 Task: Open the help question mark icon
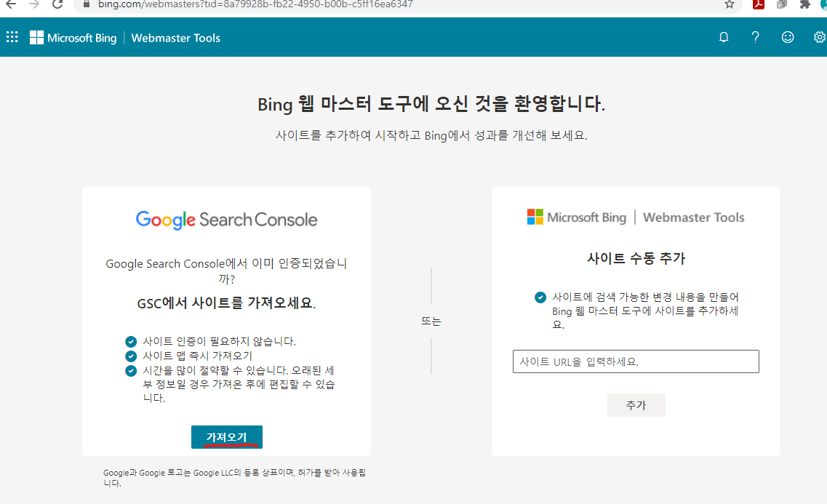tap(755, 37)
